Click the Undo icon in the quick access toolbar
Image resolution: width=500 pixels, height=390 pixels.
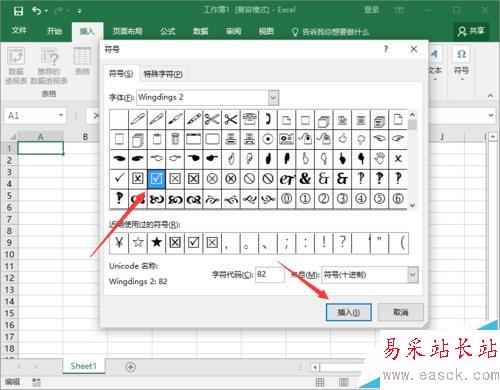[x=37, y=11]
